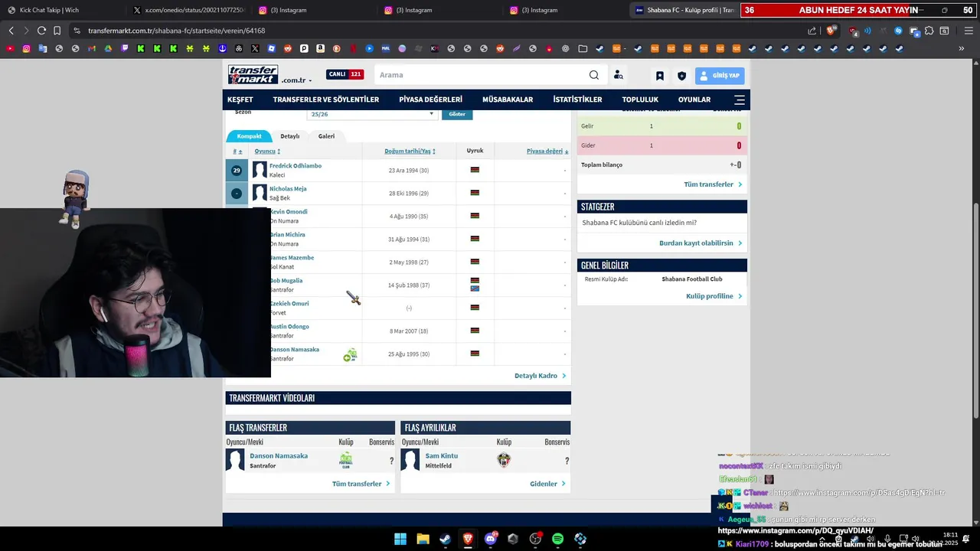This screenshot has width=980, height=551.
Task: Open the Windows Start menu
Action: tap(400, 539)
